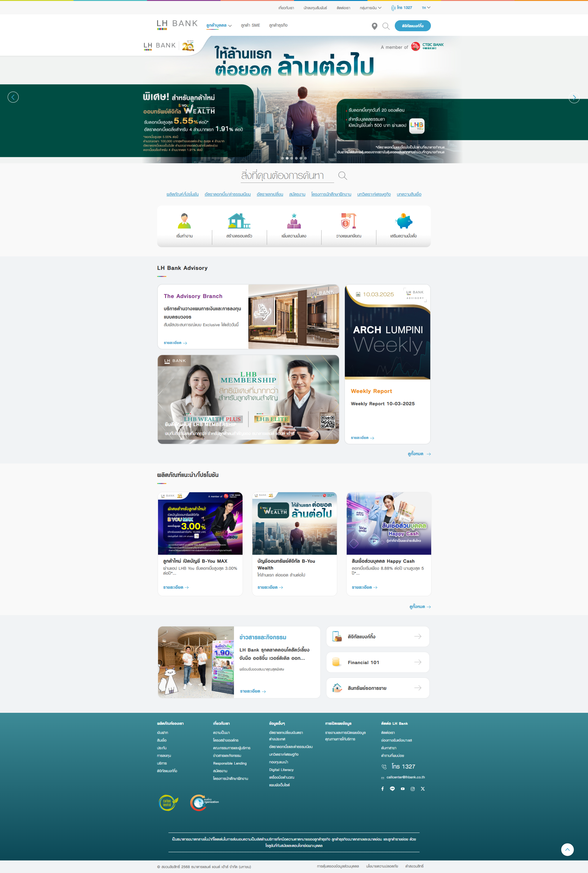Viewport: 588px width, 873px height.
Task: Select the first carousel indicator dot
Action: (282, 158)
